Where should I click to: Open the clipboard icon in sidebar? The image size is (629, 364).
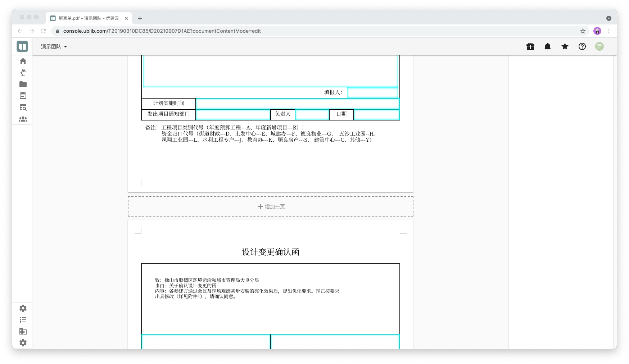pyautogui.click(x=23, y=96)
